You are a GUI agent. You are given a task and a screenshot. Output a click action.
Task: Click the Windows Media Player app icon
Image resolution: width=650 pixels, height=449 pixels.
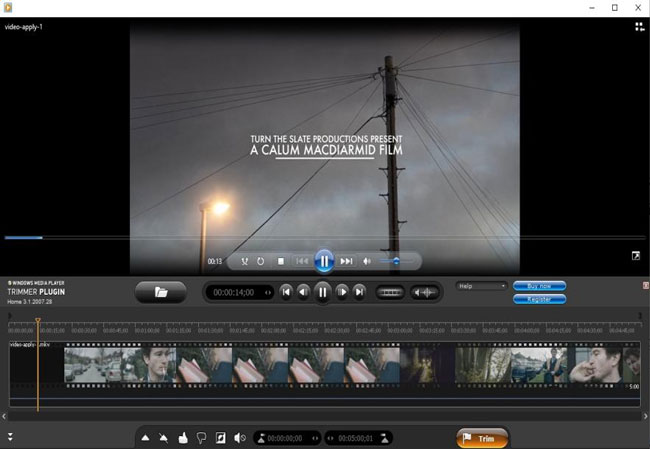(x=7, y=7)
